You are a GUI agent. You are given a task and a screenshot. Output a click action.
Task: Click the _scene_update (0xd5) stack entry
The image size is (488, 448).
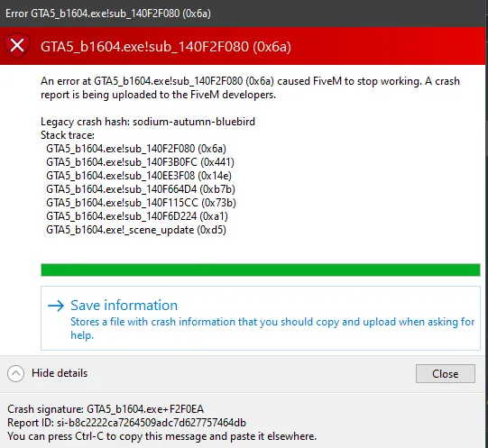(x=136, y=230)
